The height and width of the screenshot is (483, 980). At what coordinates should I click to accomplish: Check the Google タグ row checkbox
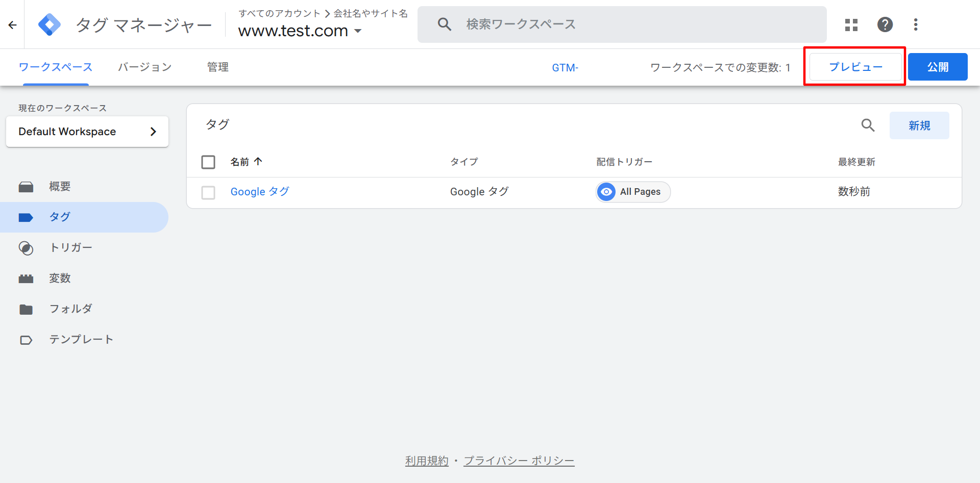click(208, 192)
